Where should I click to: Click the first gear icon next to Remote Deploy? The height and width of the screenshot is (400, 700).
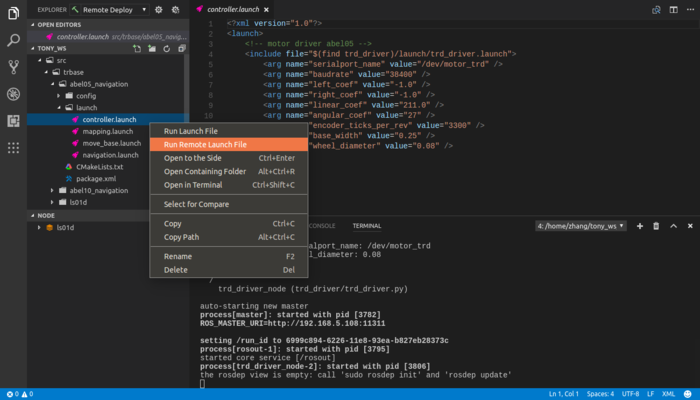click(x=158, y=9)
